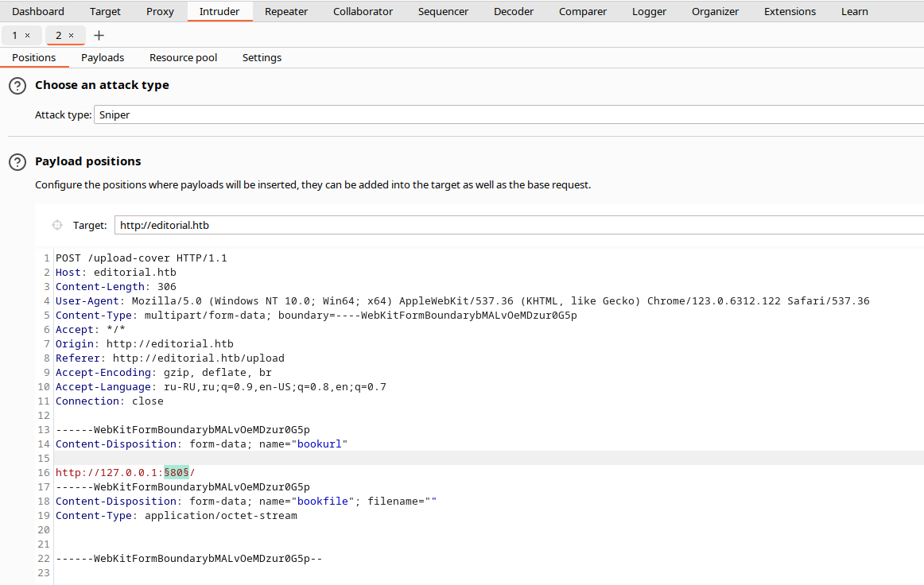The height and width of the screenshot is (585, 924).
Task: Click the target crosshair icon beside Target
Action: (57, 225)
